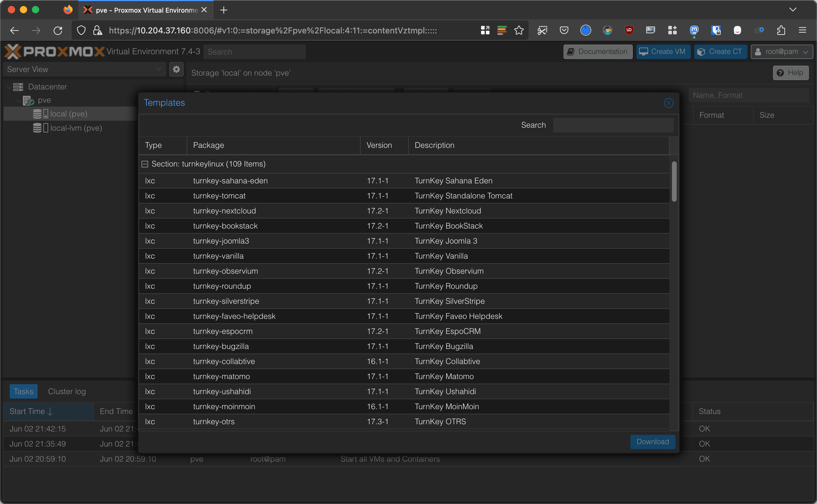The width and height of the screenshot is (817, 504).
Task: Close the pve Proxmox browser tab
Action: pos(204,10)
